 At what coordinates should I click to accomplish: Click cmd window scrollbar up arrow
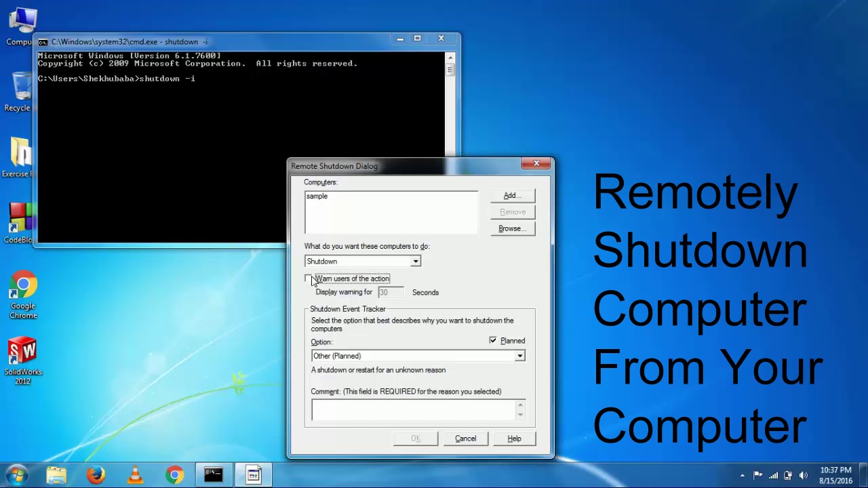(450, 58)
